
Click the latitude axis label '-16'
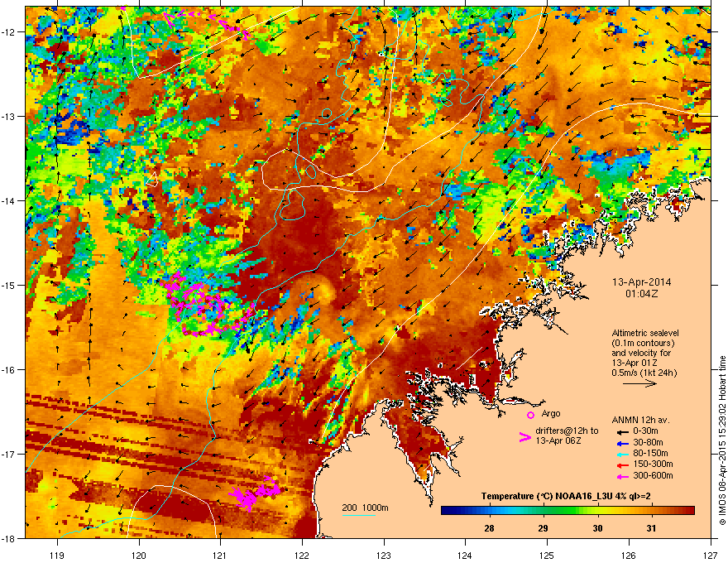point(8,369)
